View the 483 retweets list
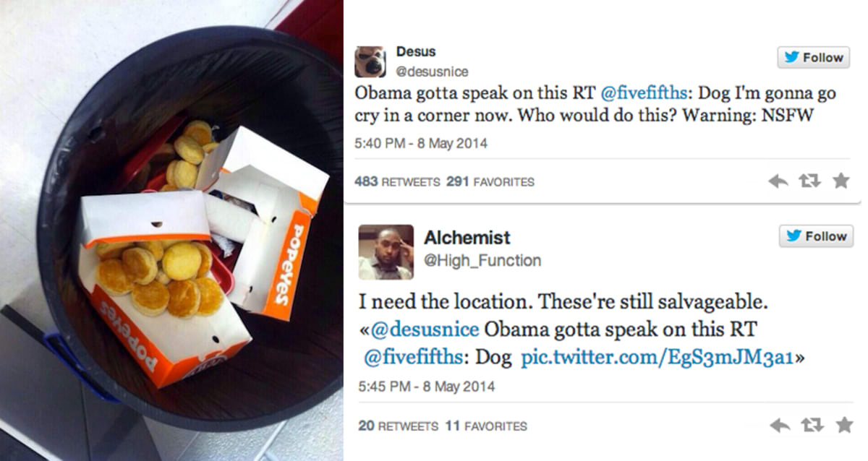The height and width of the screenshot is (461, 868). [397, 182]
